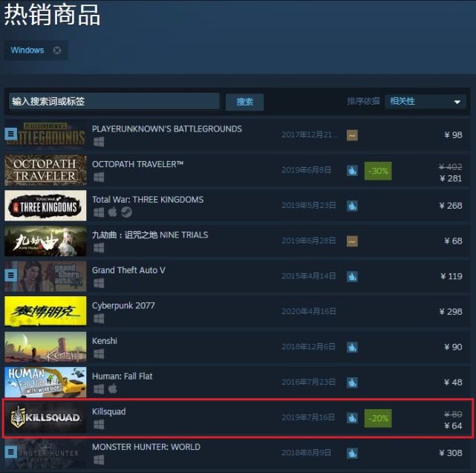Click the mixed review icon for NINE TRIALS

click(x=352, y=241)
